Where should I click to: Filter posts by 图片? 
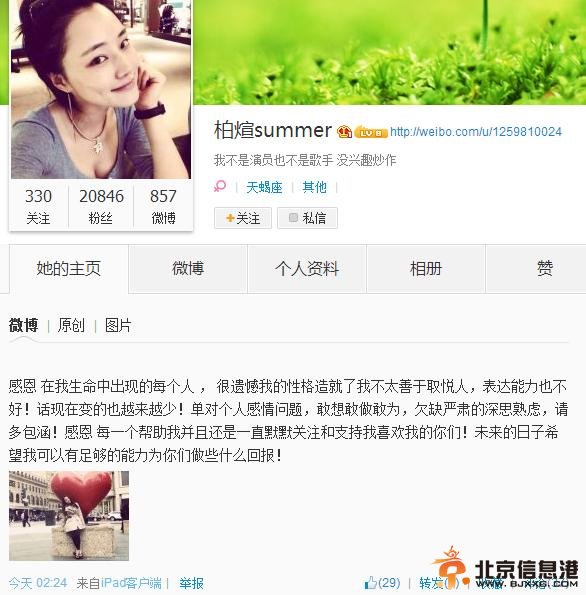118,325
